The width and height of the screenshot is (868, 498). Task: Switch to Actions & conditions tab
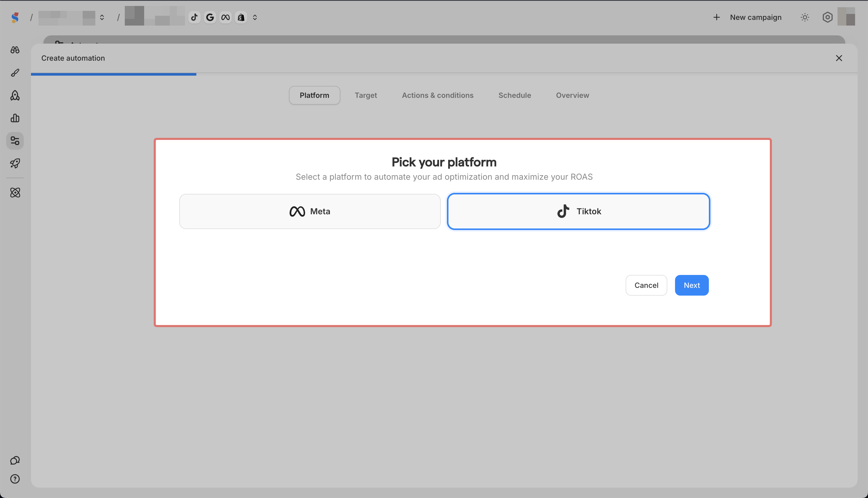pyautogui.click(x=437, y=95)
